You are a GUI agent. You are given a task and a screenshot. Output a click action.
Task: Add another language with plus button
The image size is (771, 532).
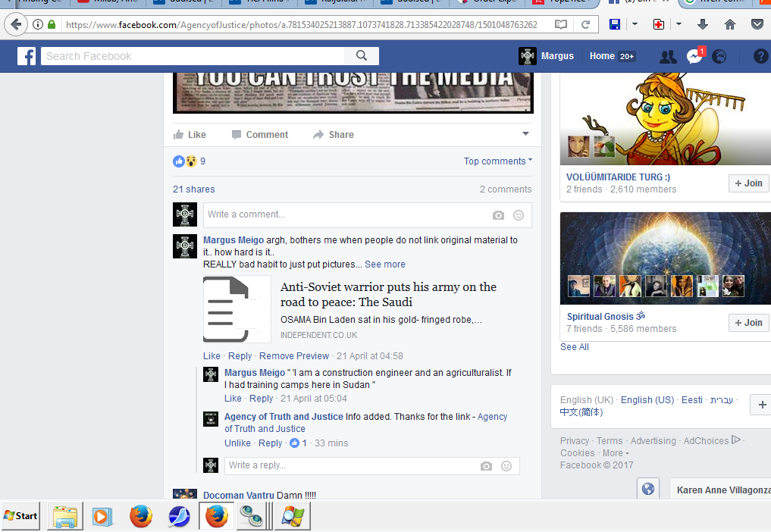762,405
